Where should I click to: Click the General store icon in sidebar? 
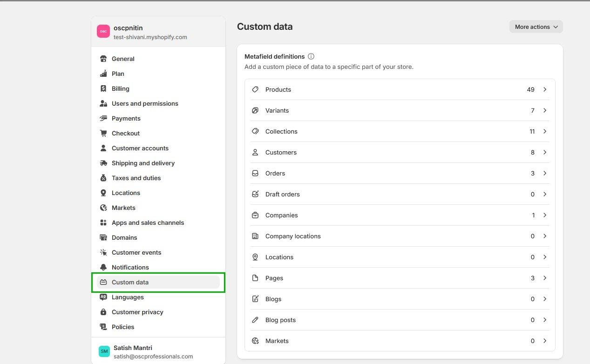point(103,59)
